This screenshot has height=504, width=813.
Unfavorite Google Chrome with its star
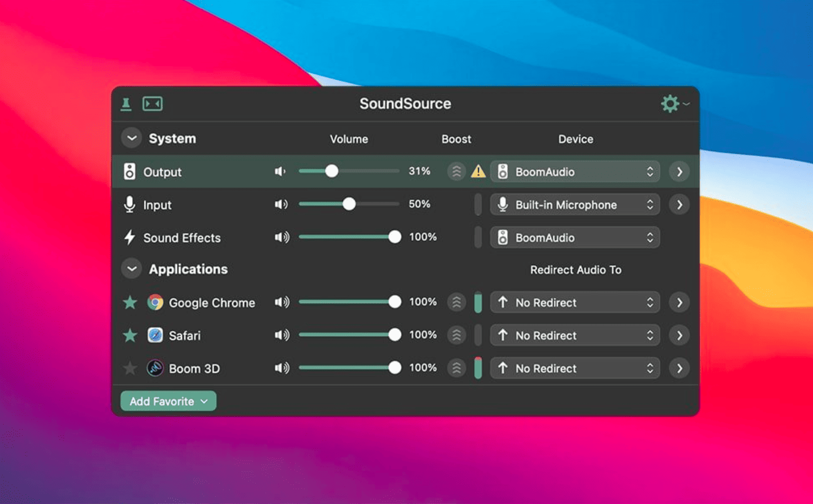pyautogui.click(x=130, y=303)
